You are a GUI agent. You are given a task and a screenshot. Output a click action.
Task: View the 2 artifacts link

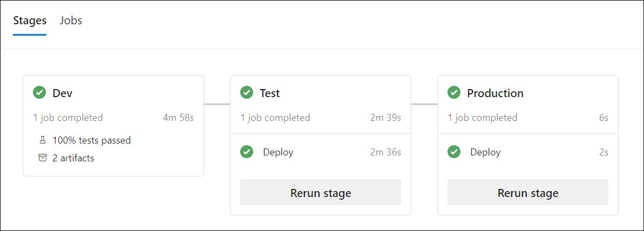coord(73,158)
